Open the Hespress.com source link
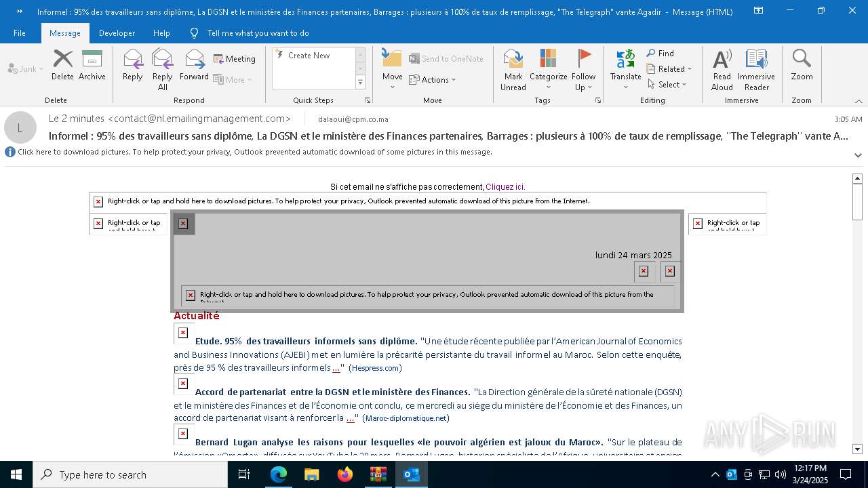The width and height of the screenshot is (868, 488). (375, 368)
